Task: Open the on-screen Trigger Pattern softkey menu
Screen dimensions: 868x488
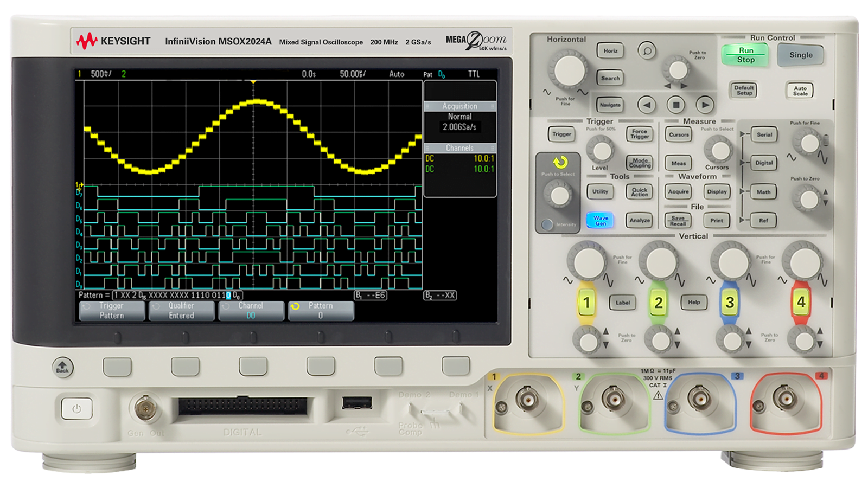Action: (112, 311)
